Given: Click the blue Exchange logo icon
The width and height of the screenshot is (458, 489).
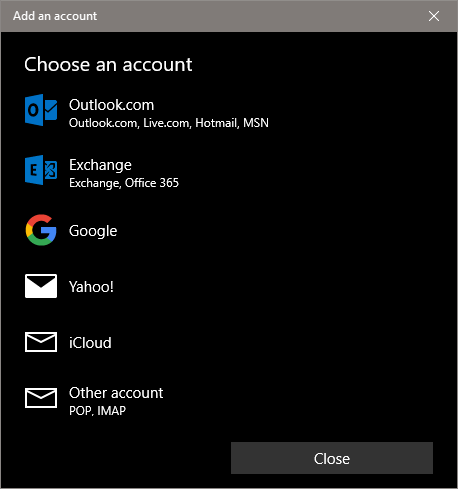Looking at the screenshot, I should coord(41,170).
